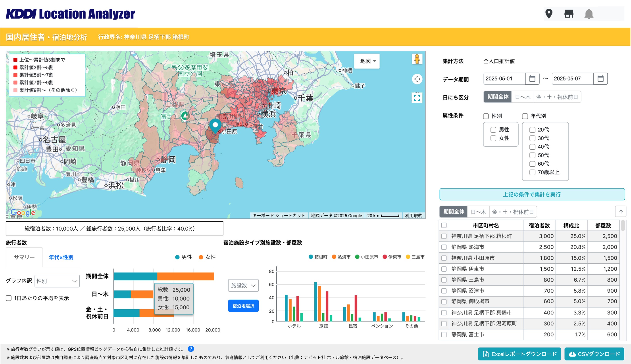Screen dimensions: 631x364
Task: Click 上記の条件で集計を実行 button
Action: tap(532, 195)
